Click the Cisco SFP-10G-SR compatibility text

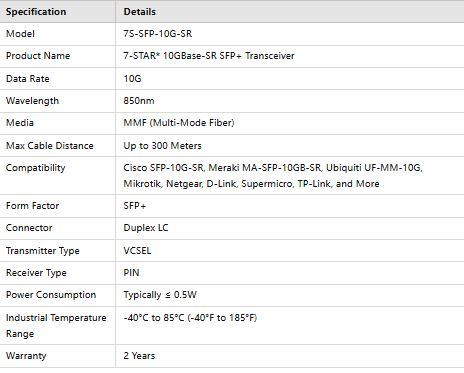[163, 168]
